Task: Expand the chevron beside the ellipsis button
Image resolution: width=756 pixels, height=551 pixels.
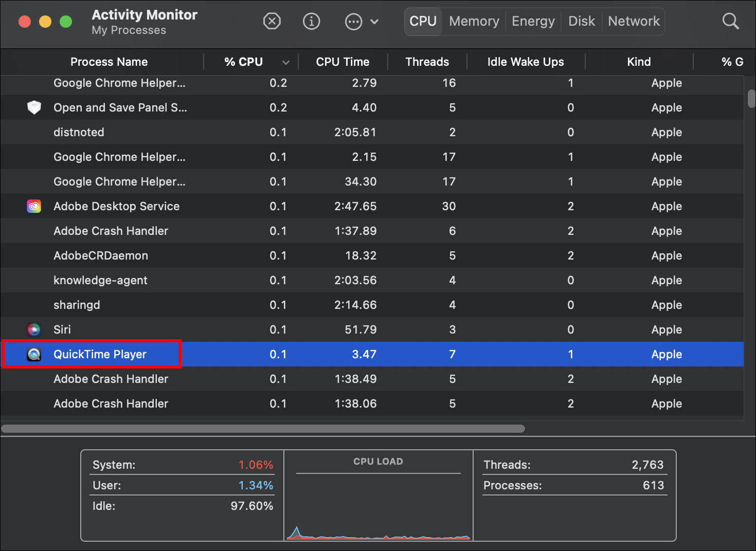Action: coord(374,22)
